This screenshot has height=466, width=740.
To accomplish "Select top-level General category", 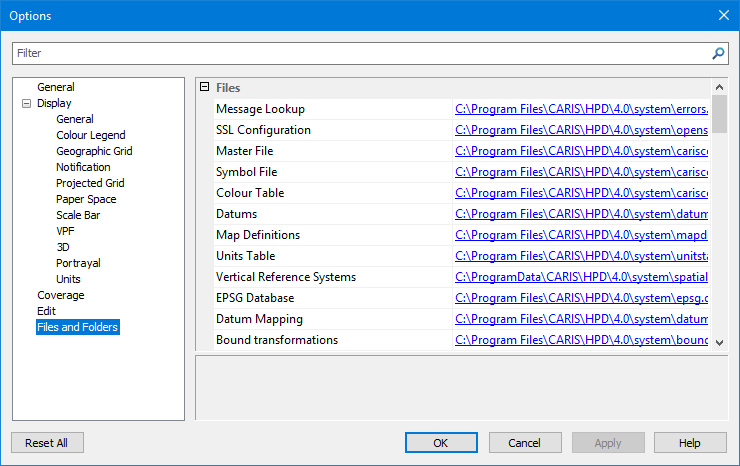I will tap(55, 87).
